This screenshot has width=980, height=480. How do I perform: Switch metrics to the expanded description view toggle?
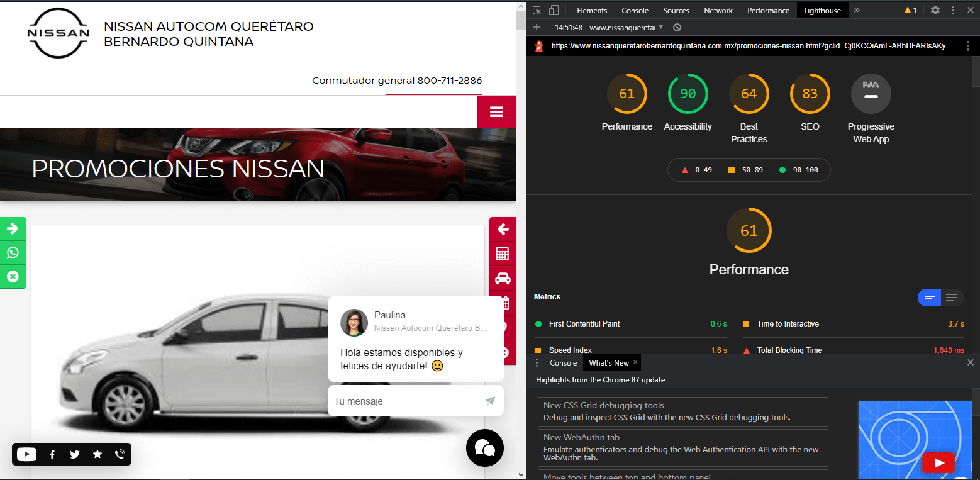pyautogui.click(x=952, y=298)
